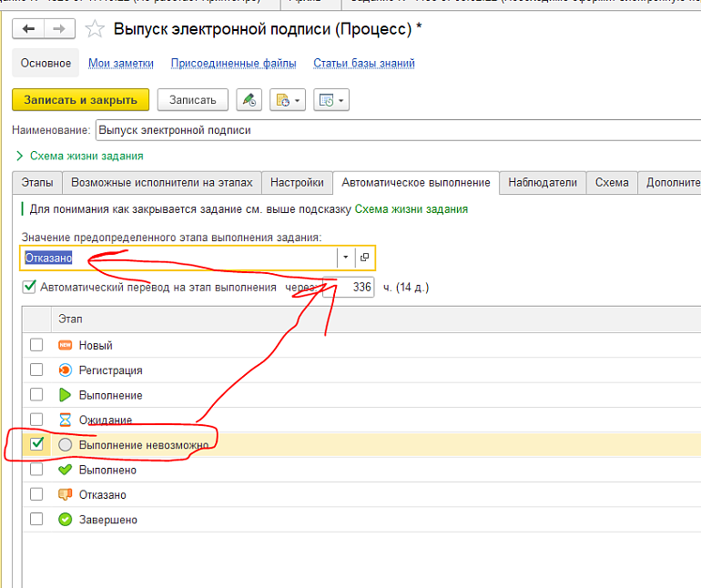Open the Присоединенные файлы link
This screenshot has width=701, height=588.
pos(233,63)
